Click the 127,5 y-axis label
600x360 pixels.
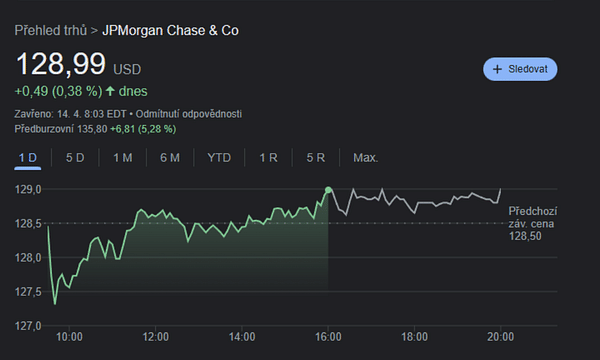point(28,292)
